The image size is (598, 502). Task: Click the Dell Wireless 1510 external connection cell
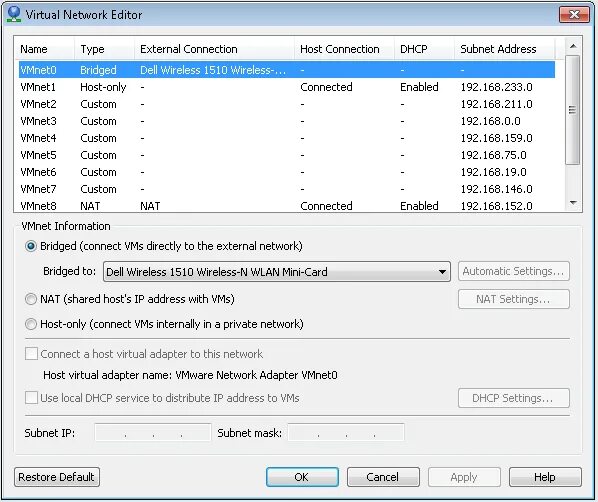point(213,70)
